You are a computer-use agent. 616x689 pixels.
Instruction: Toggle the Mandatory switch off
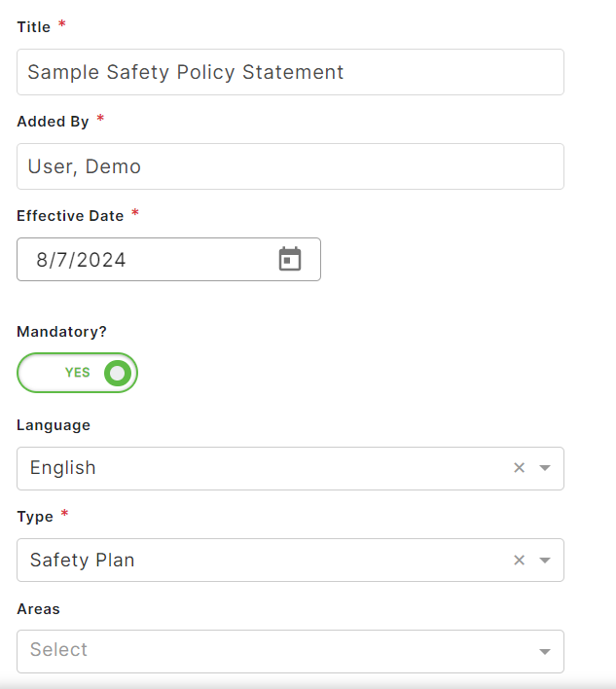(x=78, y=373)
